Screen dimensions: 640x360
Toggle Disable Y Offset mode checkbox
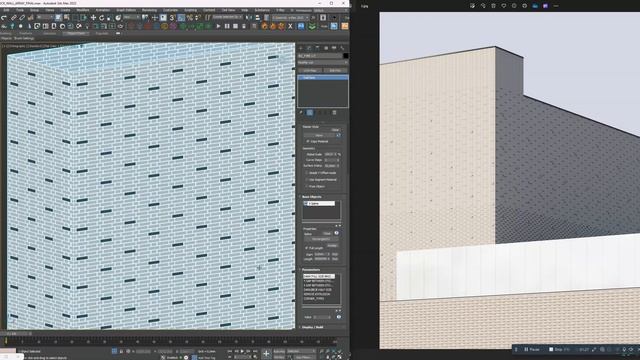[307, 173]
